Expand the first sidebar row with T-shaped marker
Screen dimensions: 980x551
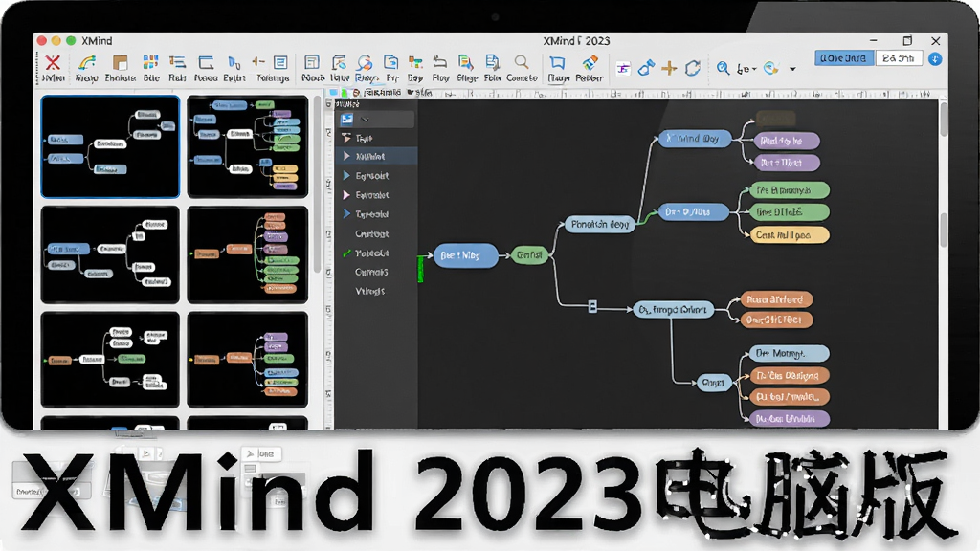click(346, 138)
